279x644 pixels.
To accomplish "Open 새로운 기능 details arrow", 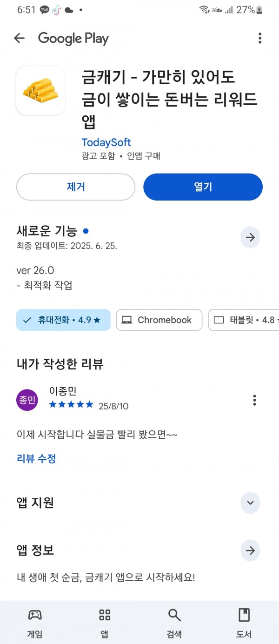I will point(250,238).
